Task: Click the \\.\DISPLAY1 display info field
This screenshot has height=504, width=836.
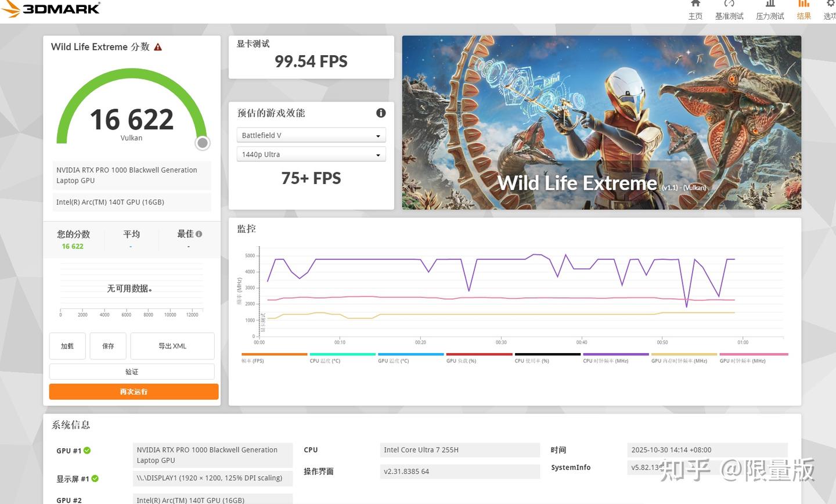Action: point(212,478)
